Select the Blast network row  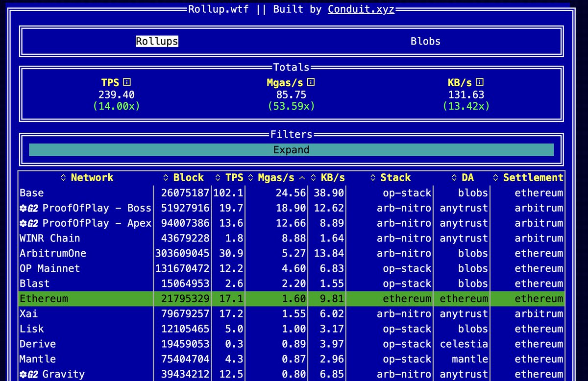(292, 284)
